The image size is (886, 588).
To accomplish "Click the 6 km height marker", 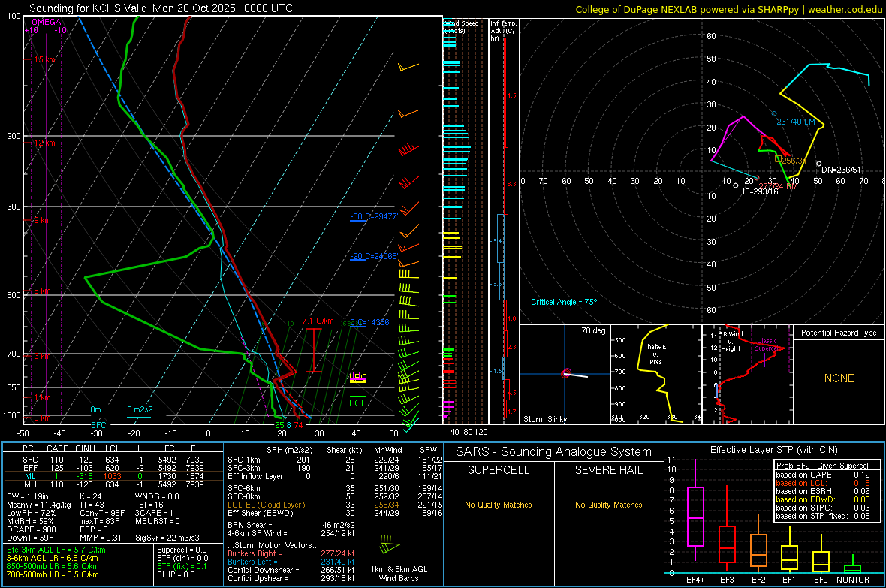I will 42,291.
